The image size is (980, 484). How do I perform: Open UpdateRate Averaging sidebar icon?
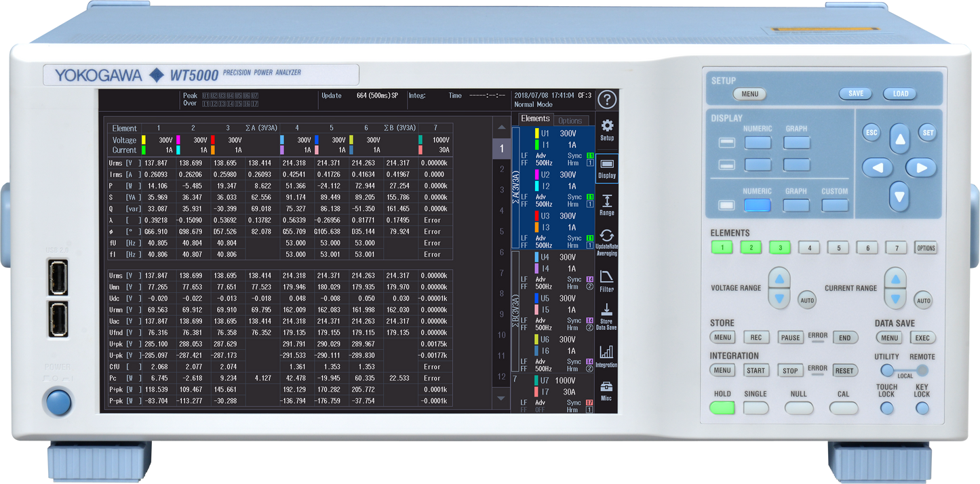[x=607, y=242]
